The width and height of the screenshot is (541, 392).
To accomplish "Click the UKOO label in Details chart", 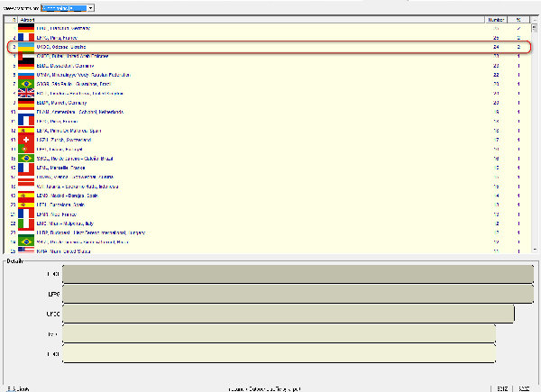I will click(x=53, y=315).
